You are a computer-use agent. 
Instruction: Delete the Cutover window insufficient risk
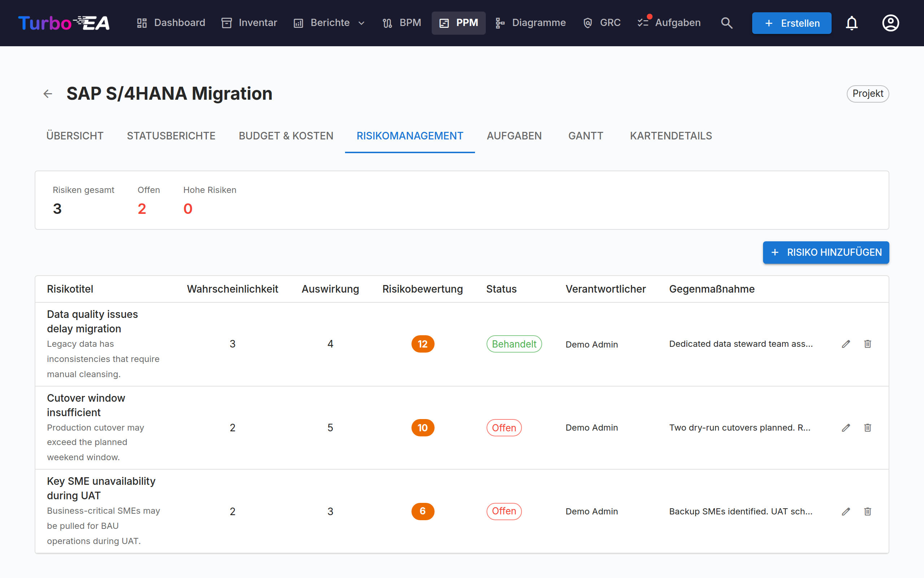click(x=867, y=428)
